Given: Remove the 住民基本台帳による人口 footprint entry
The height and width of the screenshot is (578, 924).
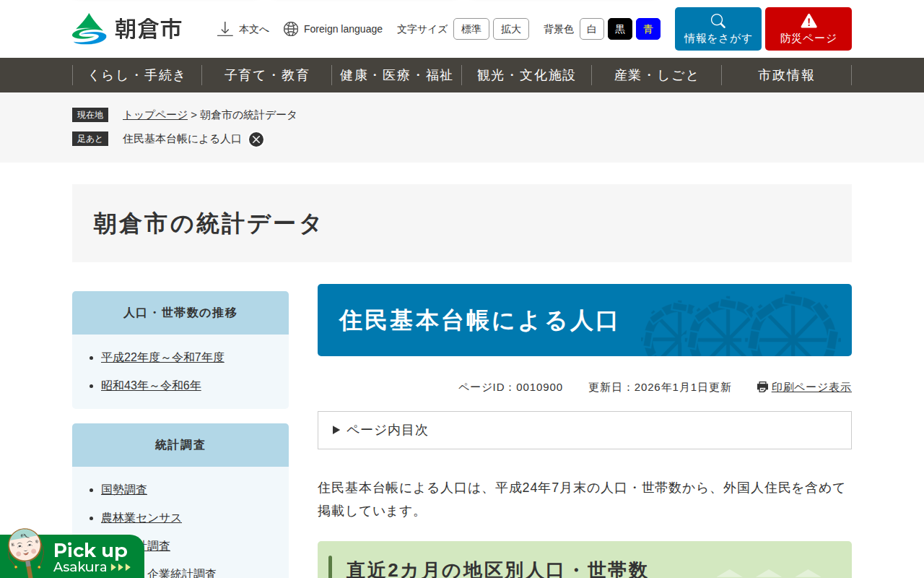Looking at the screenshot, I should pos(256,139).
